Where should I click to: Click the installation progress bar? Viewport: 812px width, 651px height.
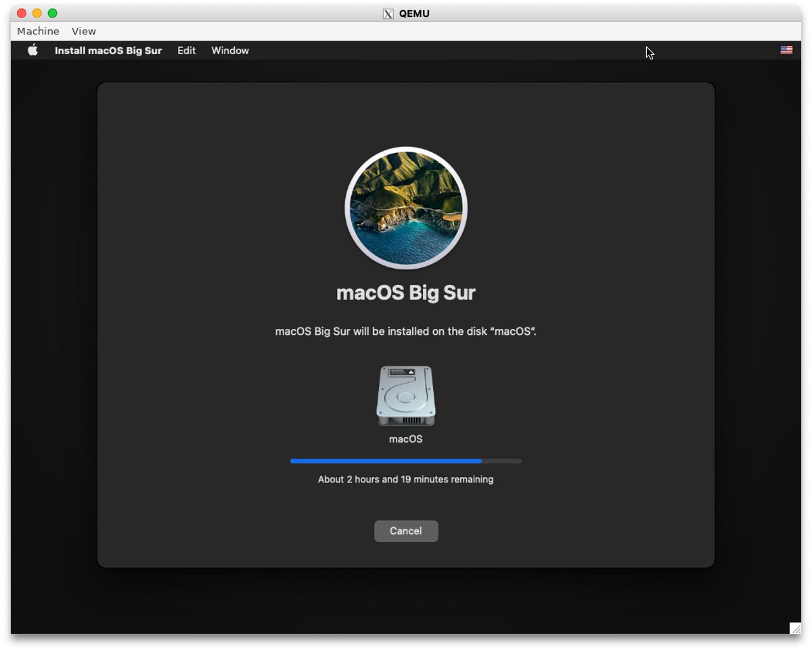point(406,461)
